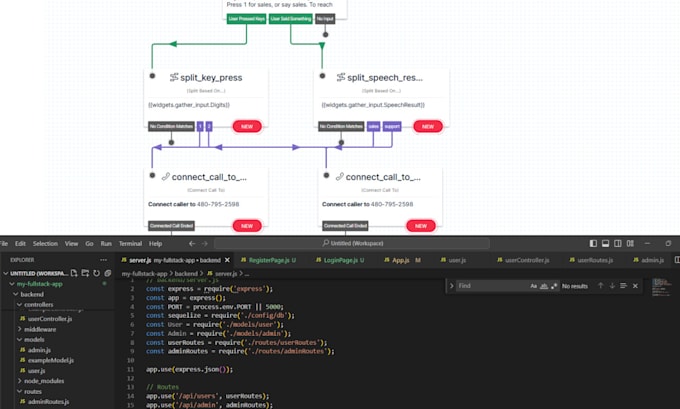Viewport: 680px width, 409px height.
Task: Close the Find widget
Action: click(635, 286)
